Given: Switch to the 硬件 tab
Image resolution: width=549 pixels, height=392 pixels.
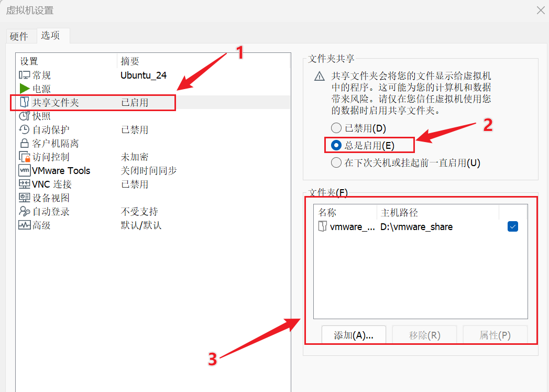Looking at the screenshot, I should coord(19,36).
